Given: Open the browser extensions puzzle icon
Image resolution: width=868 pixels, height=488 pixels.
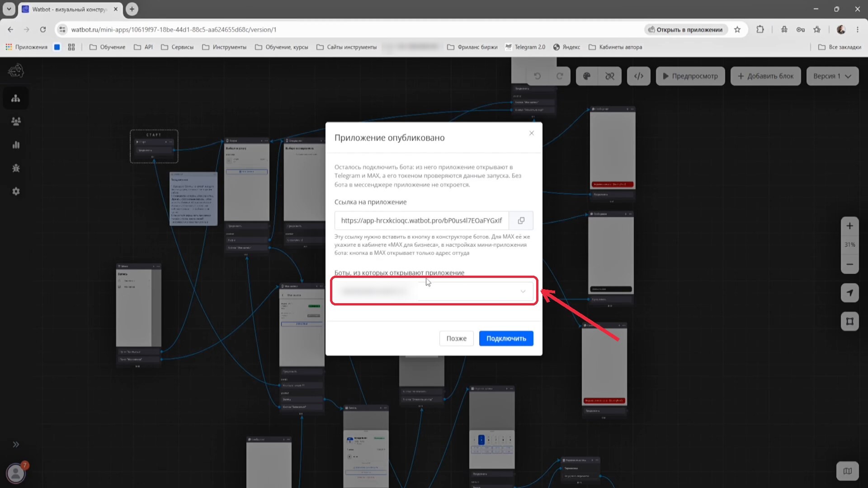Looking at the screenshot, I should [760, 29].
